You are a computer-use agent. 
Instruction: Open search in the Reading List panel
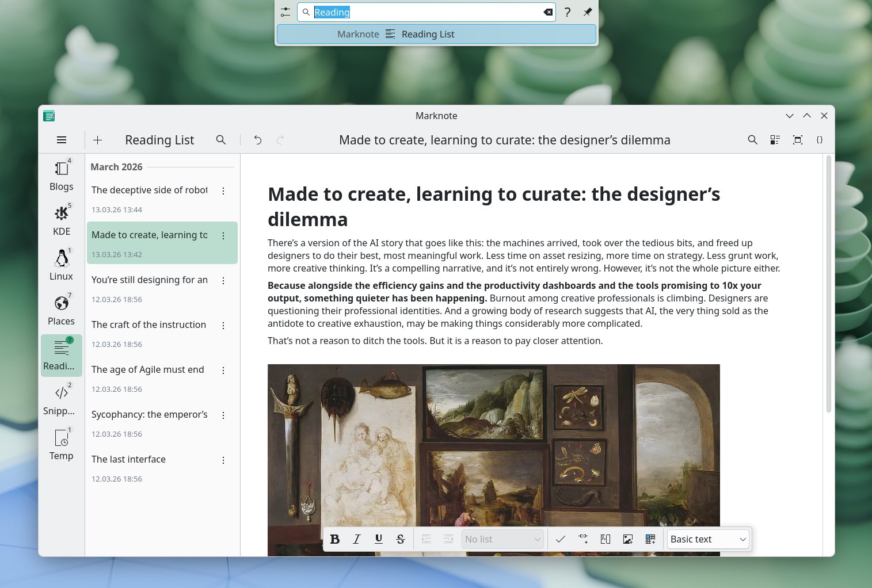[x=221, y=140]
